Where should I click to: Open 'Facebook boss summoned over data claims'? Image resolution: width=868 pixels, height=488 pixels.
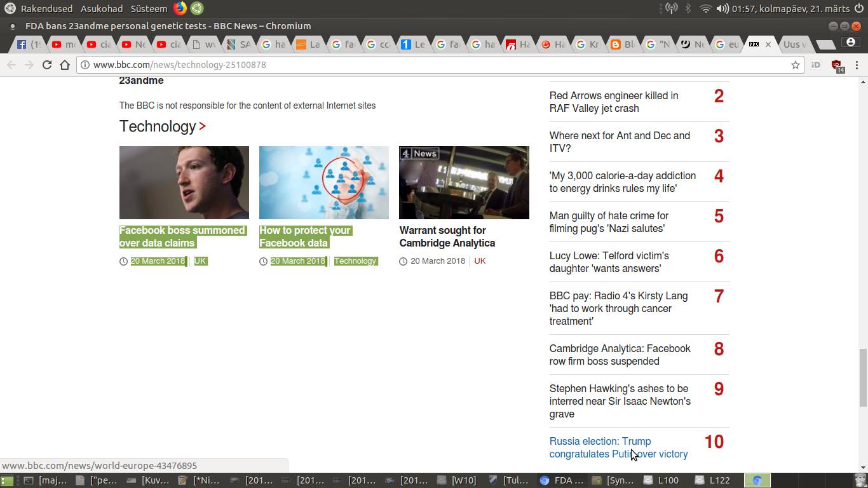tap(182, 236)
